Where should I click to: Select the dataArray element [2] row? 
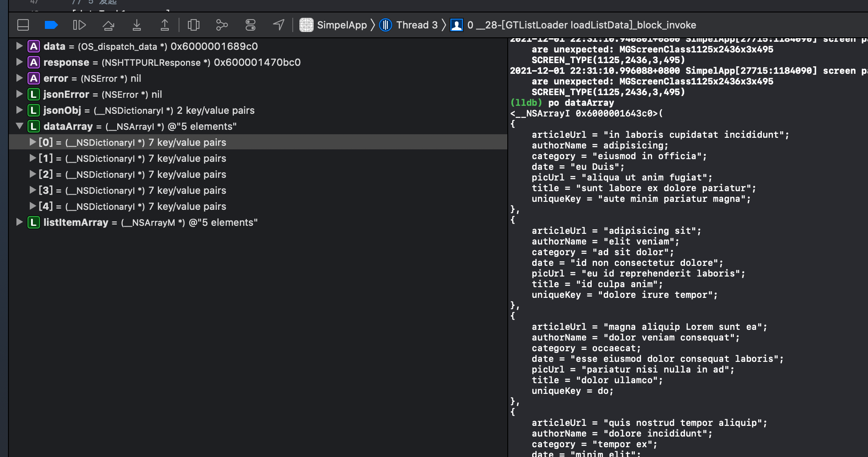click(x=132, y=174)
